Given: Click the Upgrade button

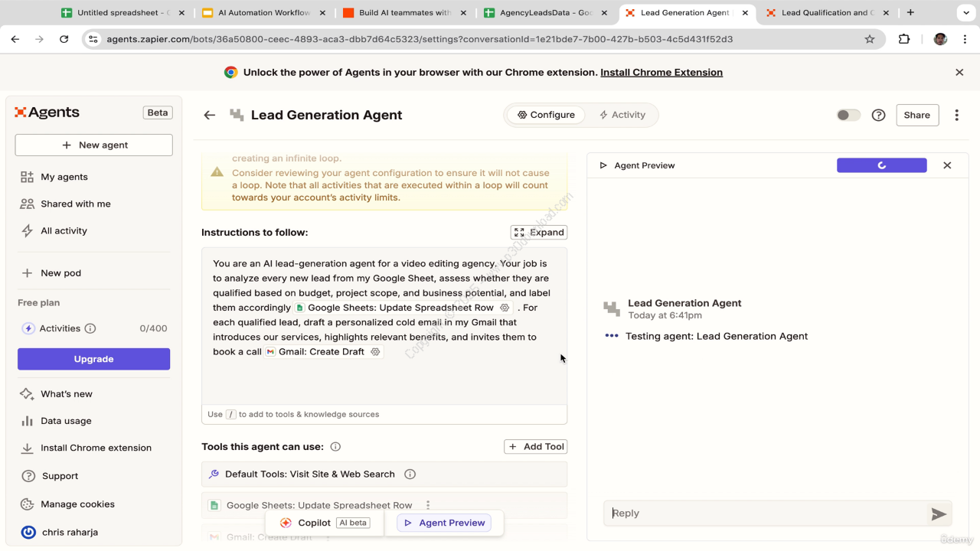Looking at the screenshot, I should 93,359.
